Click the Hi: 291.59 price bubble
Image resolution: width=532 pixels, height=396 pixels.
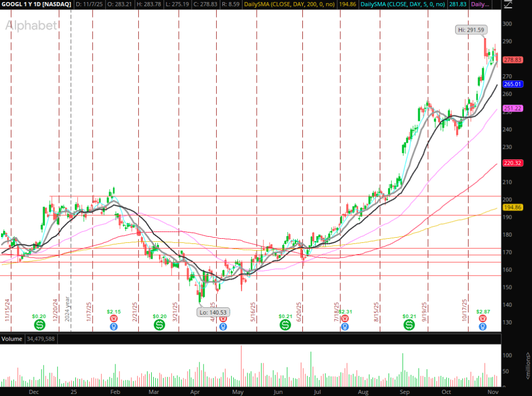pos(471,30)
